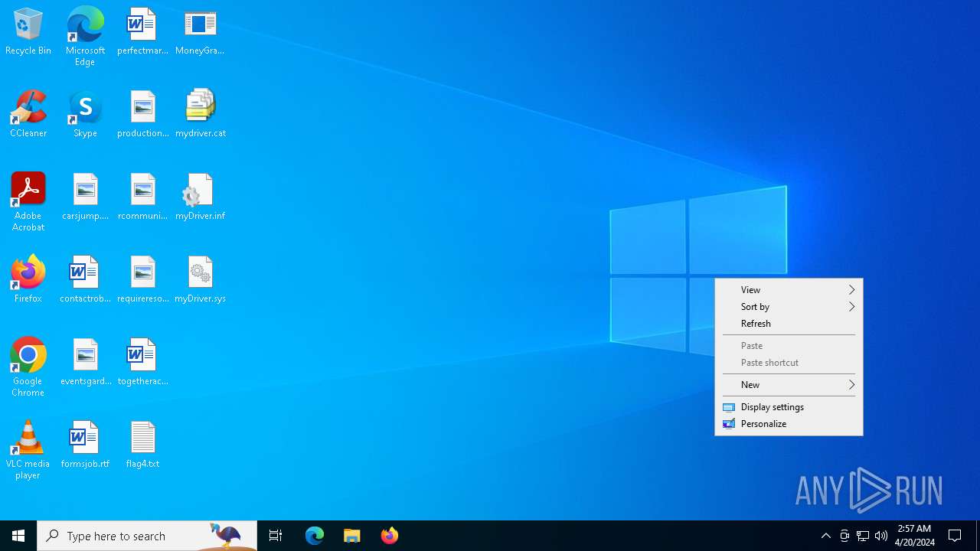Select the Google Chrome desktop shortcut

[28, 367]
